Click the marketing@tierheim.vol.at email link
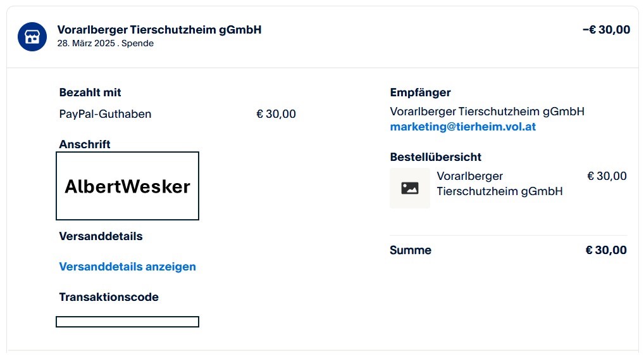Viewport: 644px width, 356px height. (x=462, y=127)
